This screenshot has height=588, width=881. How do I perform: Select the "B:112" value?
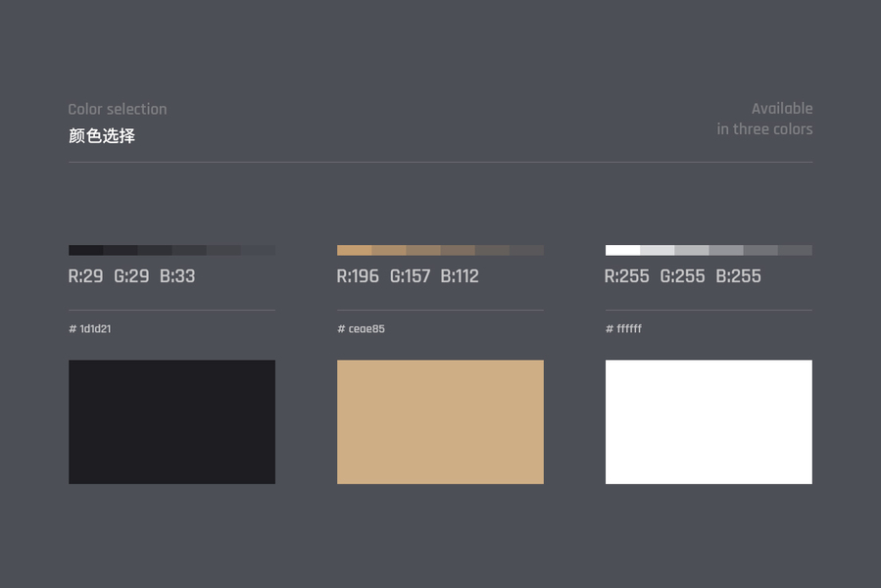pos(460,276)
